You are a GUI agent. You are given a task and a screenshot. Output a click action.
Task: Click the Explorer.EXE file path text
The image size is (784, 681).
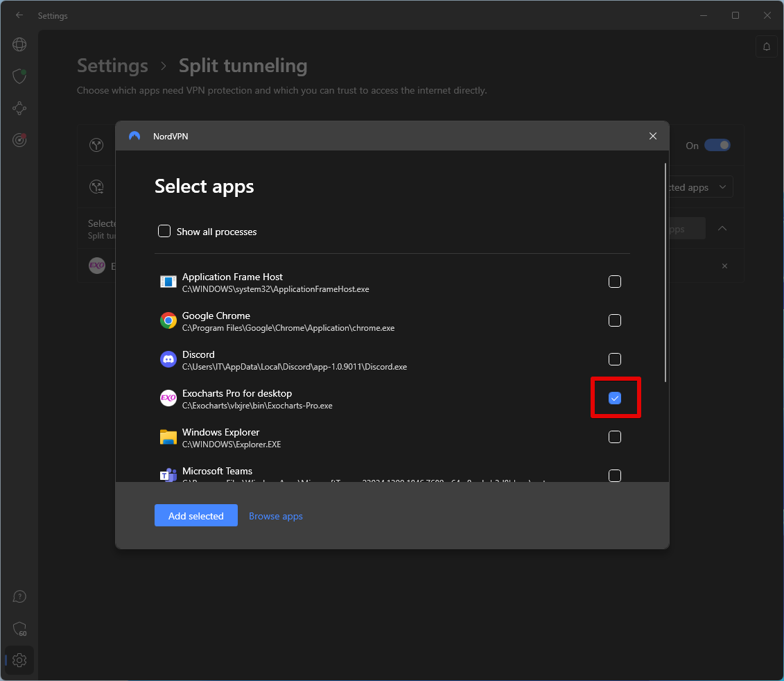[x=232, y=445]
